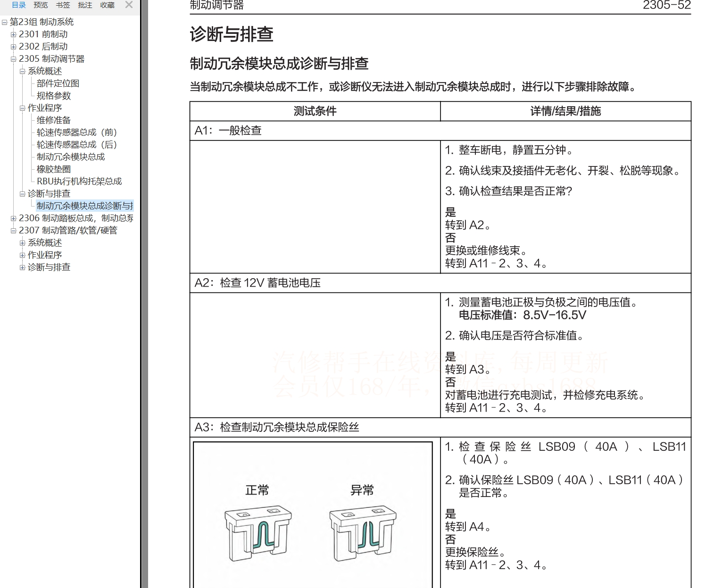Expand 系统概述 under 2307 制动管路
The image size is (706, 588).
[x=22, y=242]
